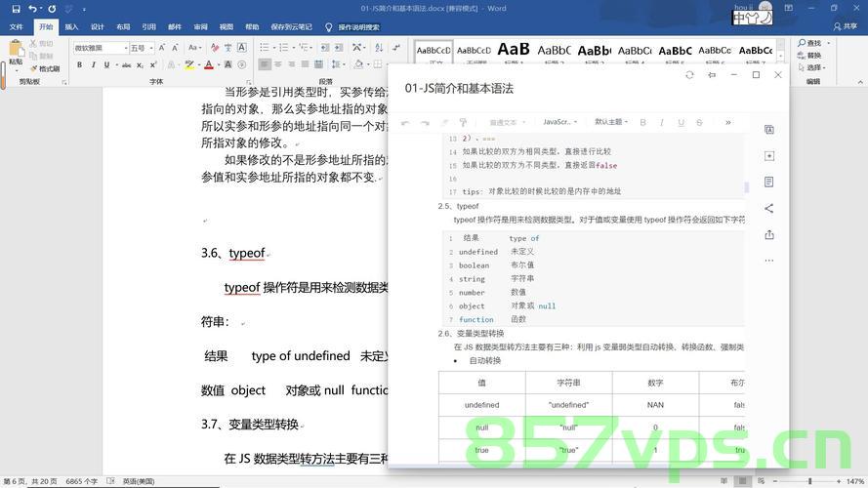Toggle strikethrough abc in Word ribbon
This screenshot has width=868, height=488.
126,64
